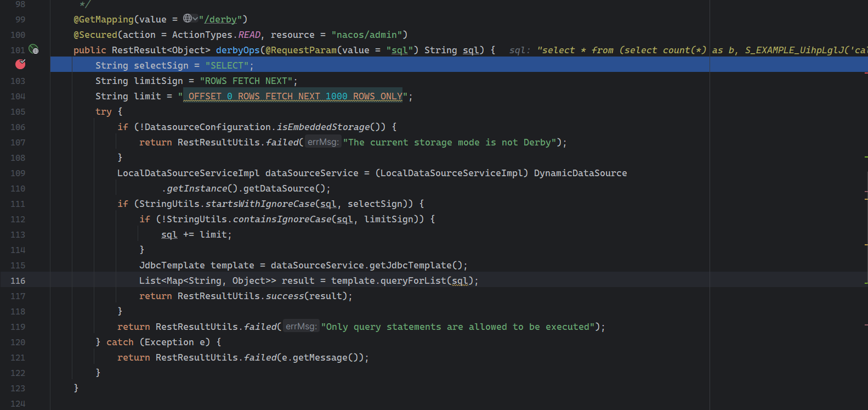868x410 pixels.
Task: Click the "SELECT" string literal
Action: pos(227,65)
